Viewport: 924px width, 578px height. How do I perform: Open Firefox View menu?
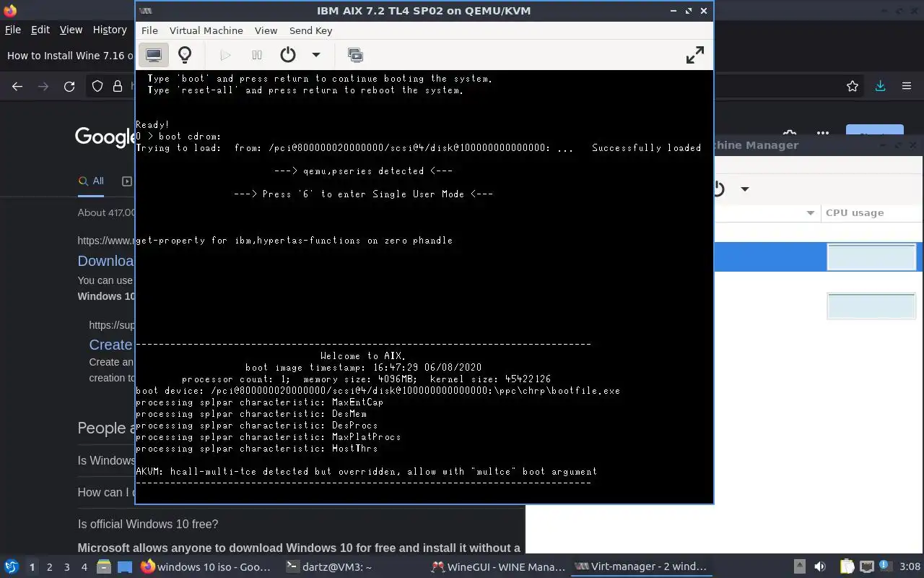71,30
